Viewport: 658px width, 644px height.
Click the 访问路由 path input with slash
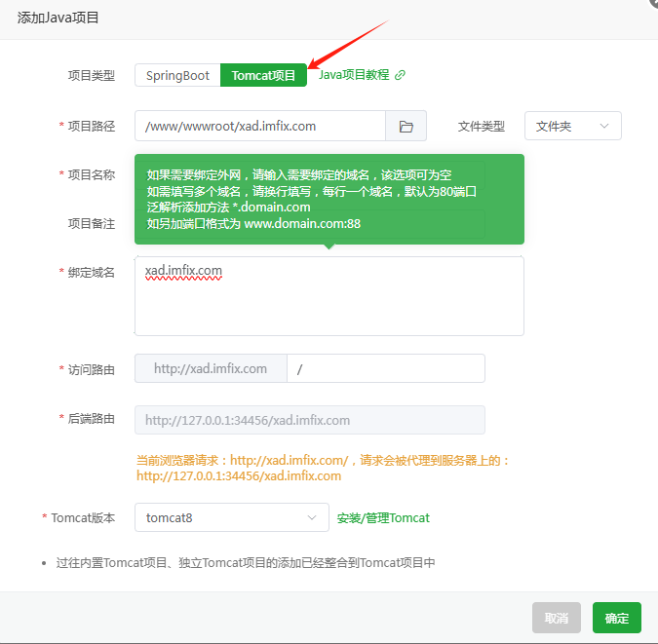[386, 368]
